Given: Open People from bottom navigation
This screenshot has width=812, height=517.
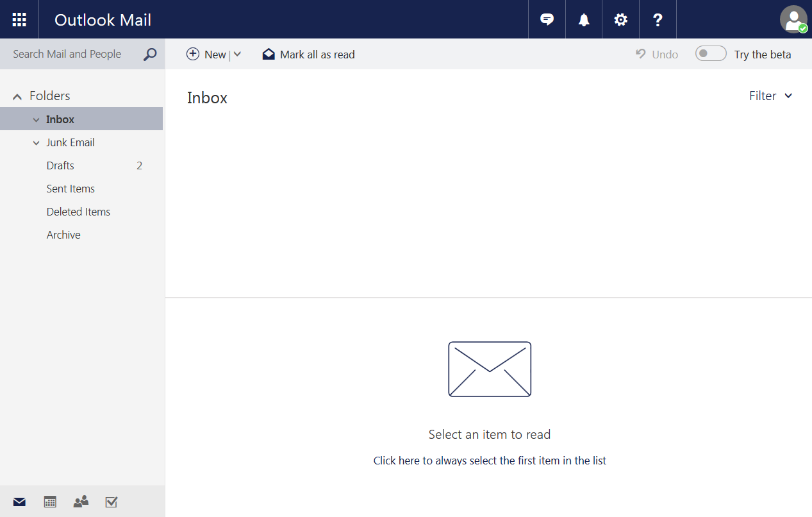Looking at the screenshot, I should 81,502.
